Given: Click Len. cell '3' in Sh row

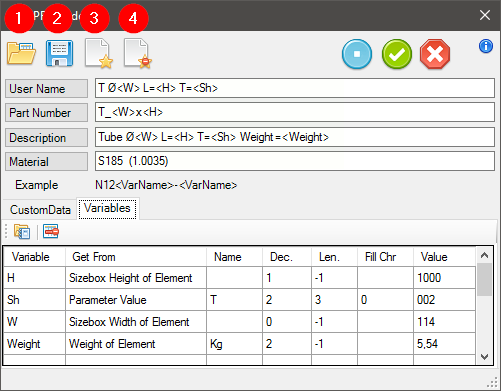Looking at the screenshot, I should click(335, 300).
